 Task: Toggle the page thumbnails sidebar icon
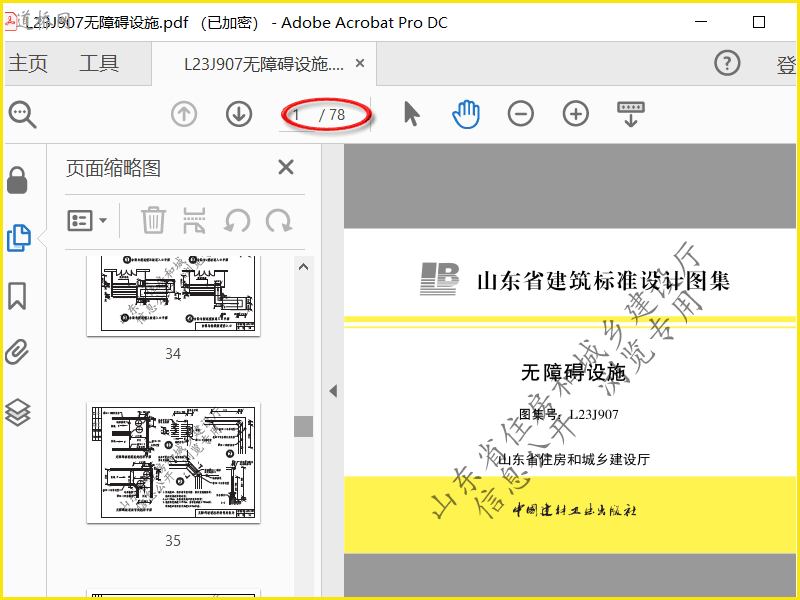[19, 238]
